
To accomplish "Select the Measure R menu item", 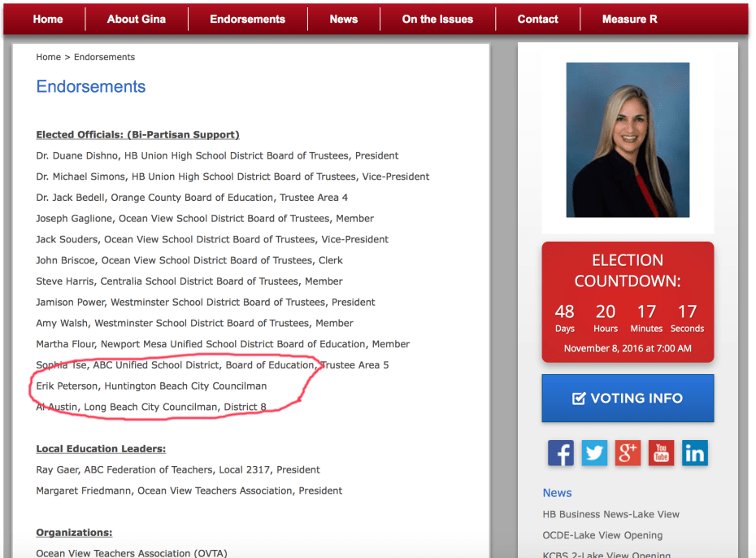I will pyautogui.click(x=629, y=19).
